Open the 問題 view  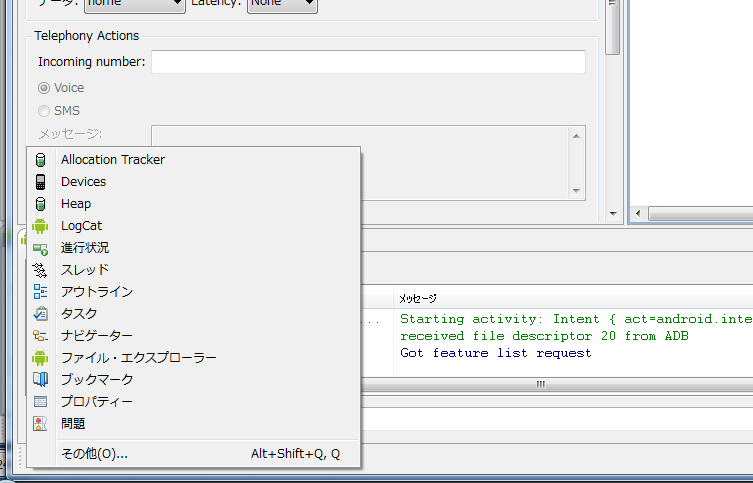194,423
